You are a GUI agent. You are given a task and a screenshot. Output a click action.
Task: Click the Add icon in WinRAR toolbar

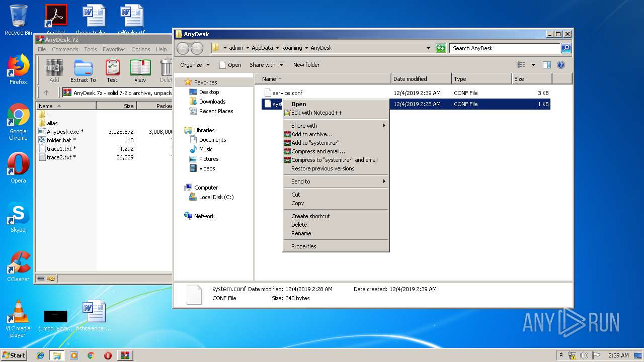(x=54, y=70)
